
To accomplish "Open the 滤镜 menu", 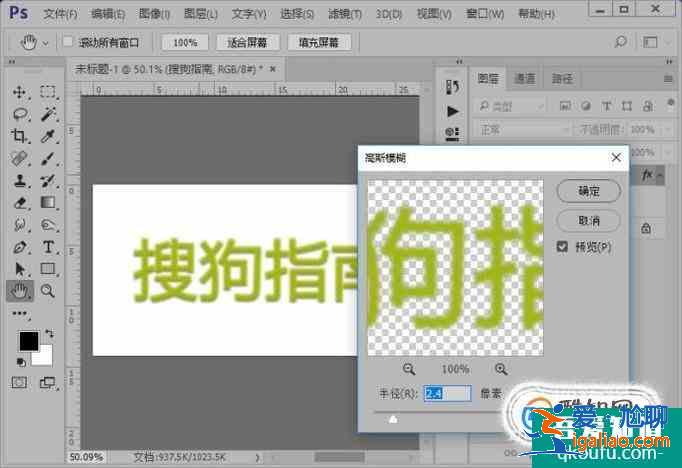I will coord(344,14).
